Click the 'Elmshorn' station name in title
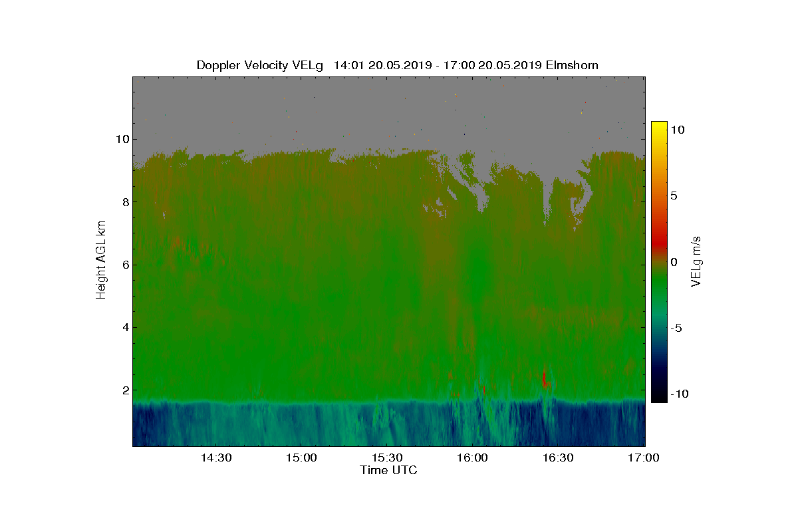Screen dimensions: 798x532 point(572,65)
